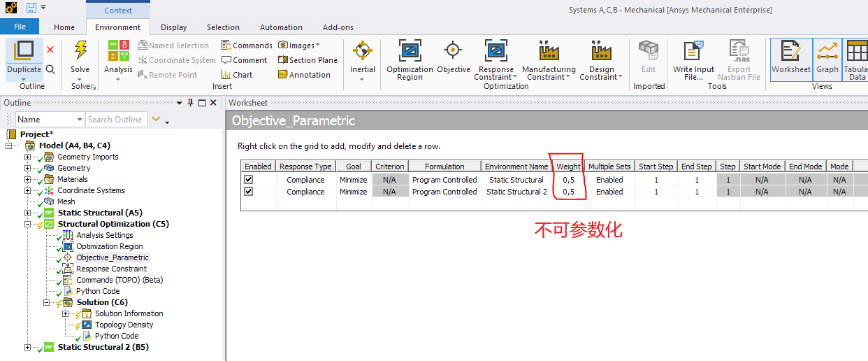This screenshot has width=868, height=361.
Task: Switch to the Add-ons ribbon tab
Action: 338,27
